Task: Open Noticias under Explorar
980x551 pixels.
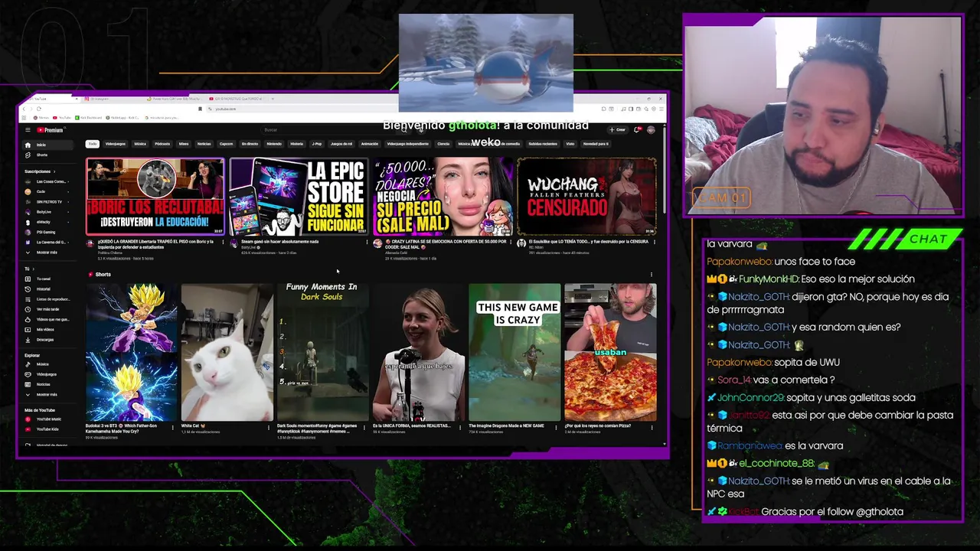Action: 47,384
